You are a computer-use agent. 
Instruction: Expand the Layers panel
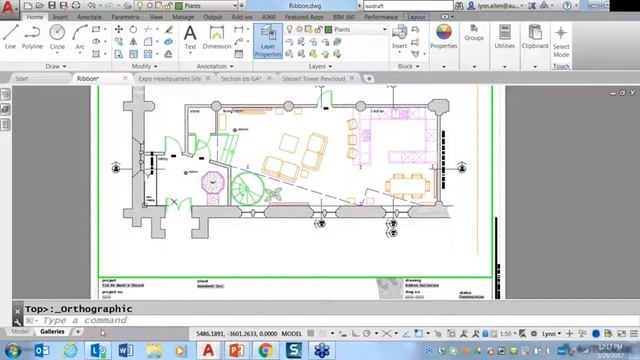[320, 66]
